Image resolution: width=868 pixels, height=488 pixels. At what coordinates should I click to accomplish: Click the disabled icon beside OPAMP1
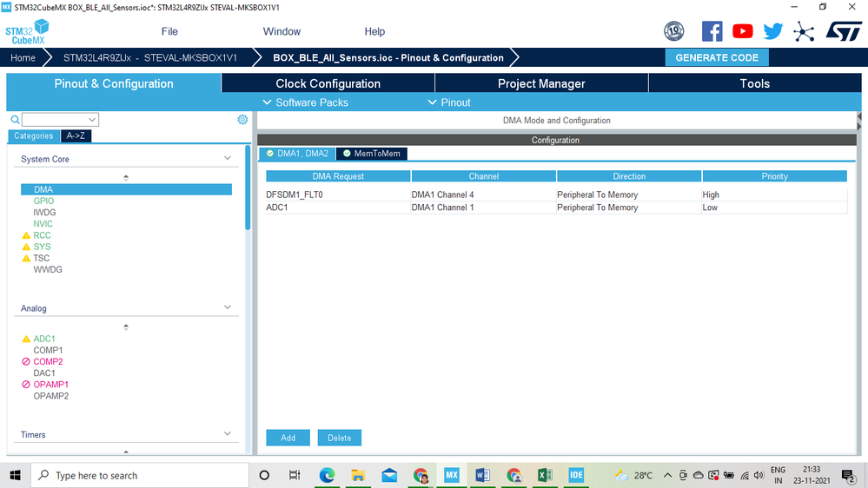tap(26, 385)
